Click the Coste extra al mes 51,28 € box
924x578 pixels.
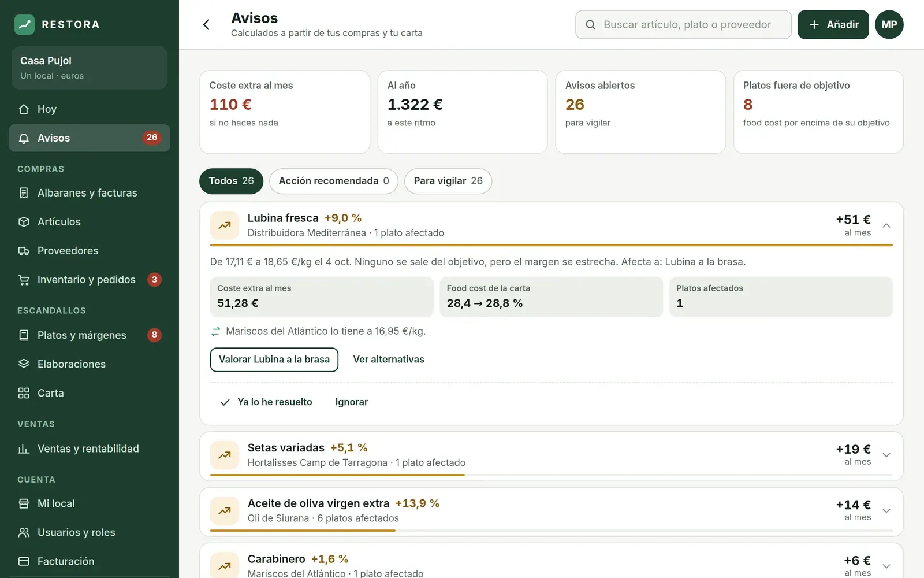point(322,297)
